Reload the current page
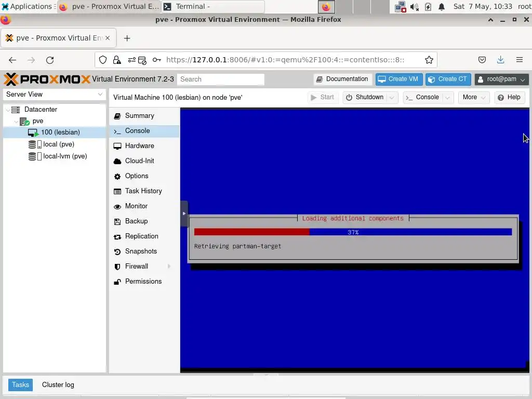Image resolution: width=532 pixels, height=399 pixels. coord(50,60)
